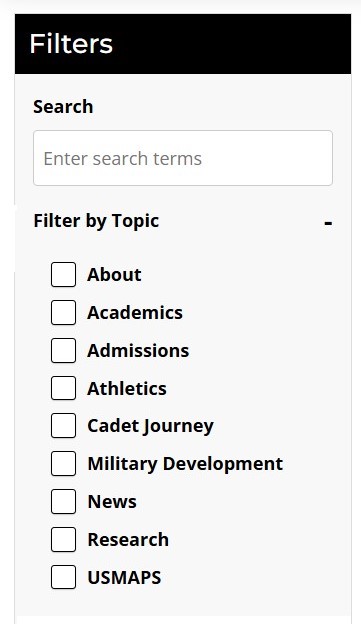This screenshot has height=624, width=361.
Task: Select the Athletics checkbox
Action: (63, 388)
